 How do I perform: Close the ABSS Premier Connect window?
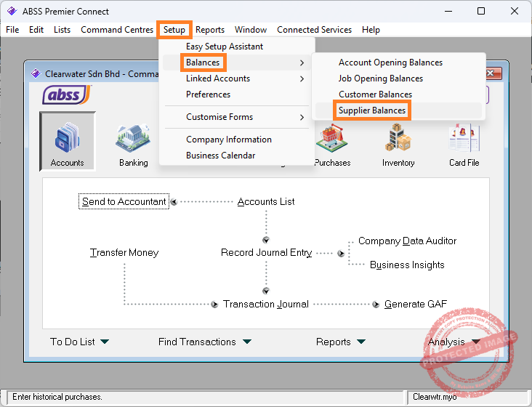(515, 11)
